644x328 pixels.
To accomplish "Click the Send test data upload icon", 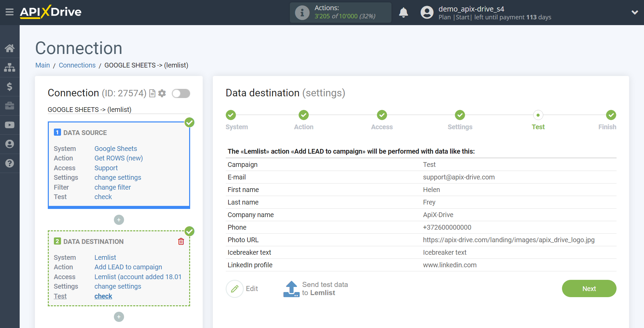I will click(x=291, y=289).
